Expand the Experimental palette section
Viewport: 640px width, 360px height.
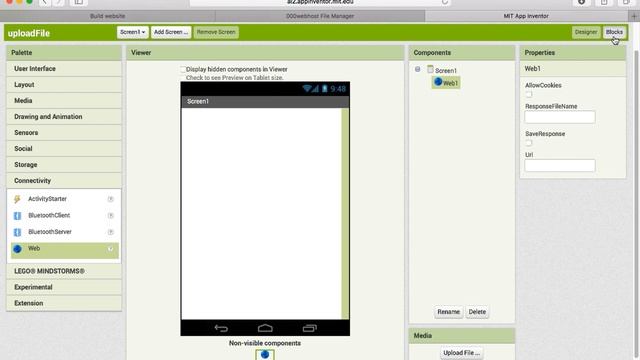pyautogui.click(x=64, y=287)
